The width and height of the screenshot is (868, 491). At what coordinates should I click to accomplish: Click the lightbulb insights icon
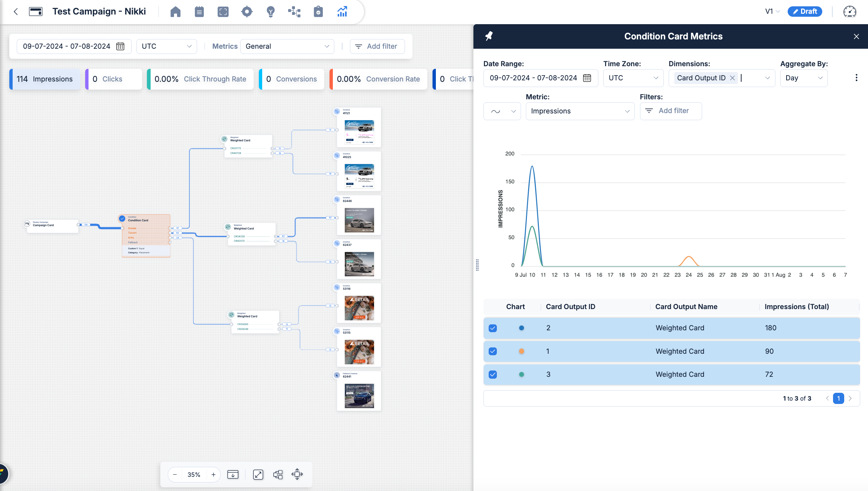(x=271, y=12)
